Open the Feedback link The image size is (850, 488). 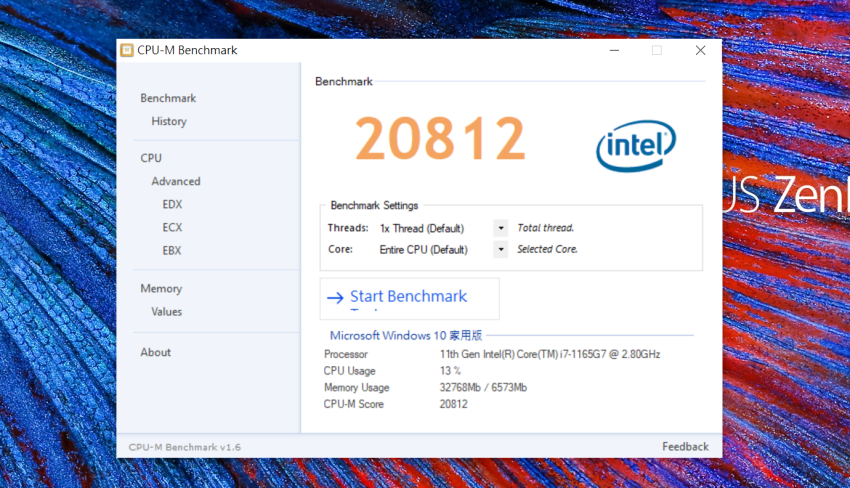tap(685, 447)
